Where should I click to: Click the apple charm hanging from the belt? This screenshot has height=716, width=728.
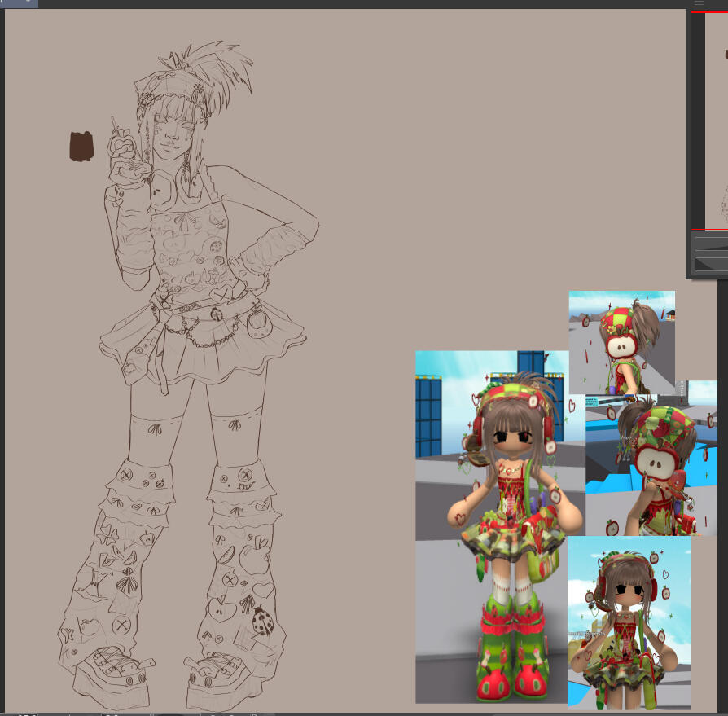pos(257,320)
